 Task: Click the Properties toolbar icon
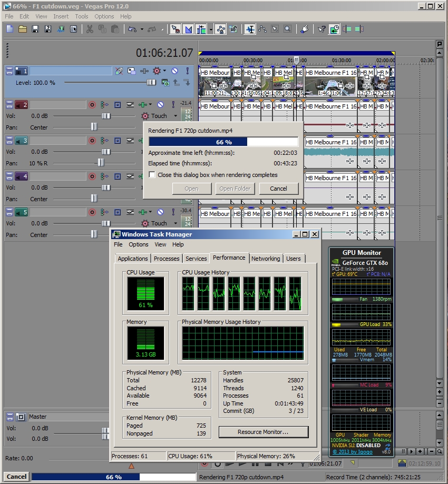[74, 29]
